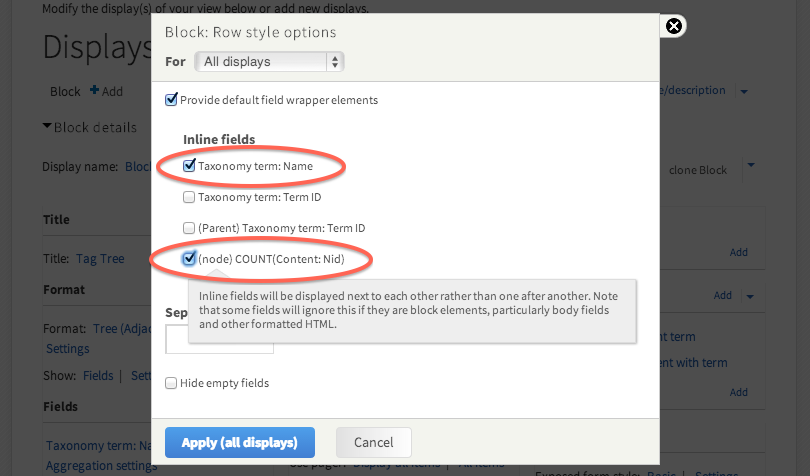810x476 pixels.
Task: Open the For displays dropdown
Action: [269, 62]
